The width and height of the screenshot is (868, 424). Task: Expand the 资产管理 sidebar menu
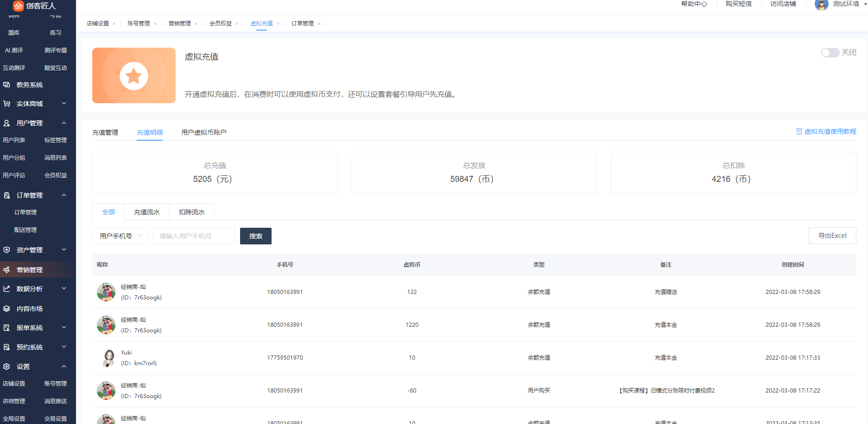64,250
